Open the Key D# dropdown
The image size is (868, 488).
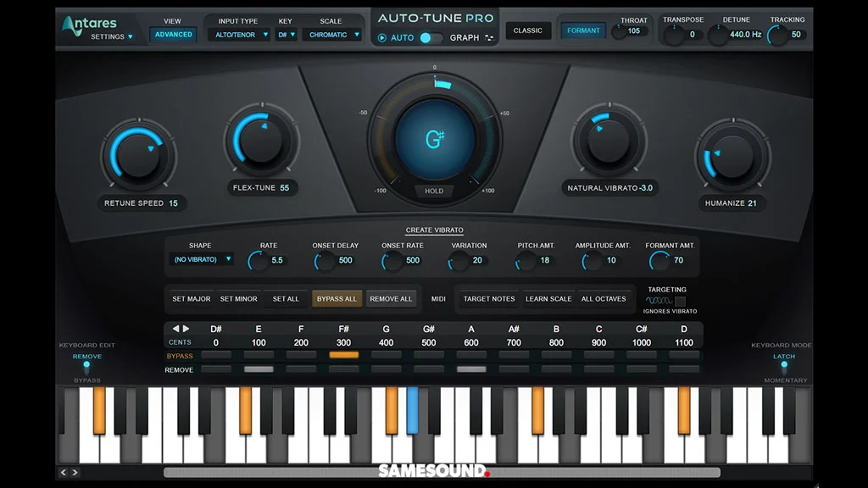(x=287, y=34)
